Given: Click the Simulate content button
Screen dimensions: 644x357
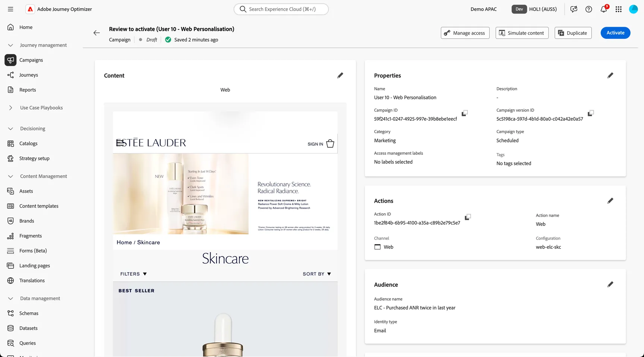Looking at the screenshot, I should 522,33.
